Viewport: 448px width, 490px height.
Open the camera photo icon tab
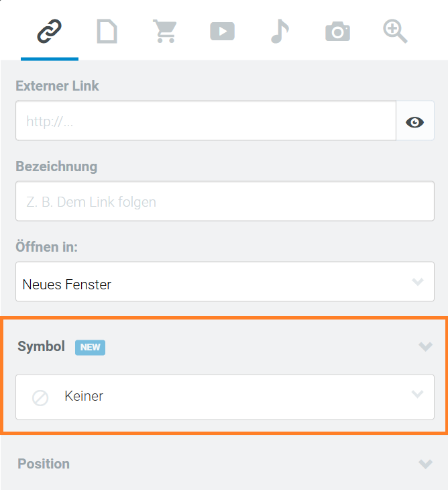pos(337,32)
